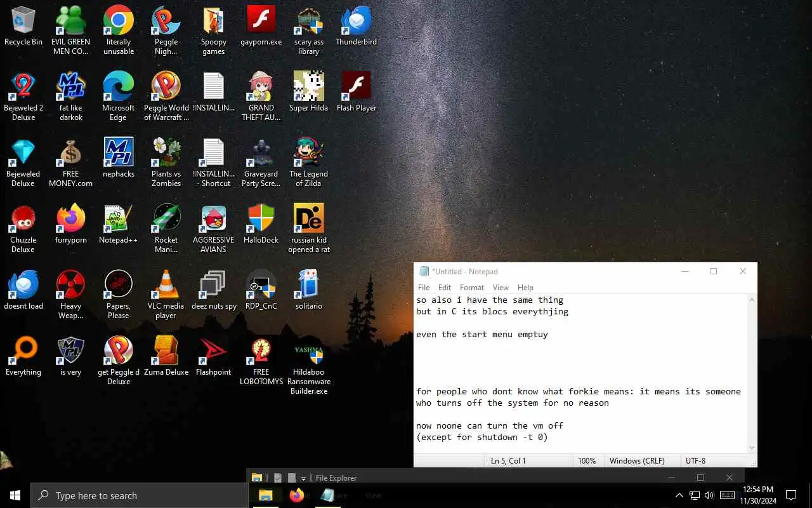Click 'Ln 5, Col 1' in Notepad status bar

pos(508,461)
